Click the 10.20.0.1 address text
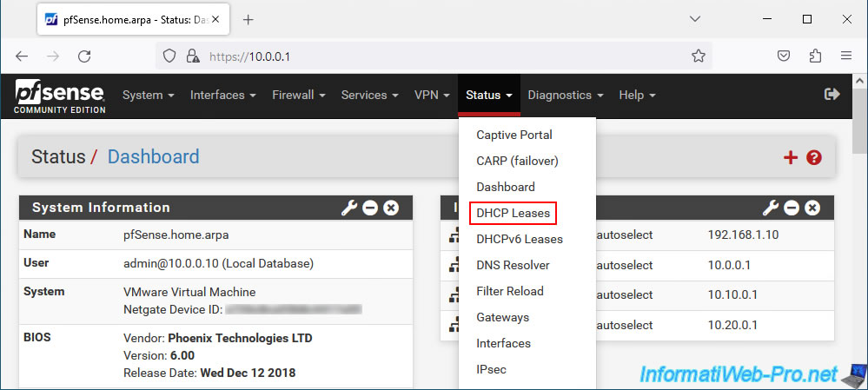 (732, 325)
